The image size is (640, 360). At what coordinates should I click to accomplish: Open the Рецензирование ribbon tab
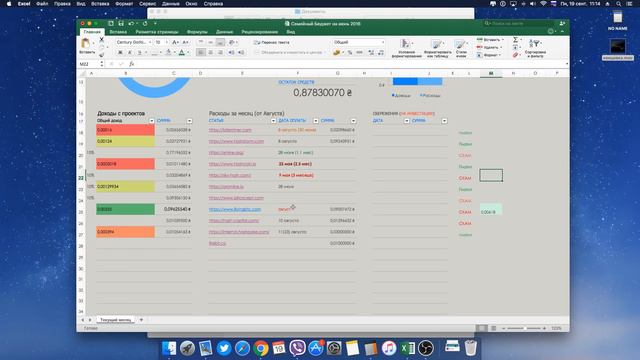[260, 32]
